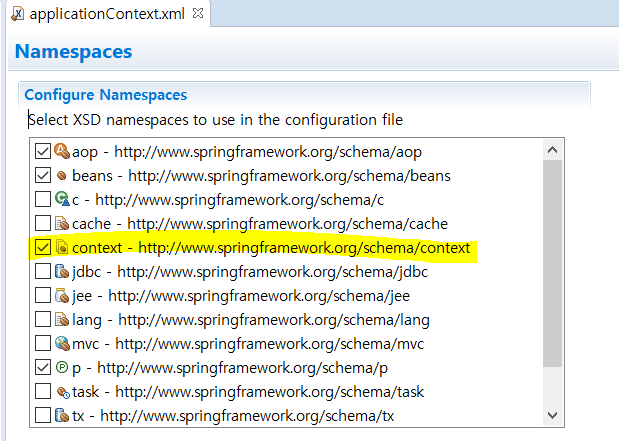Click the p namespace green icon
Screen dimensions: 619x441
click(x=62, y=367)
